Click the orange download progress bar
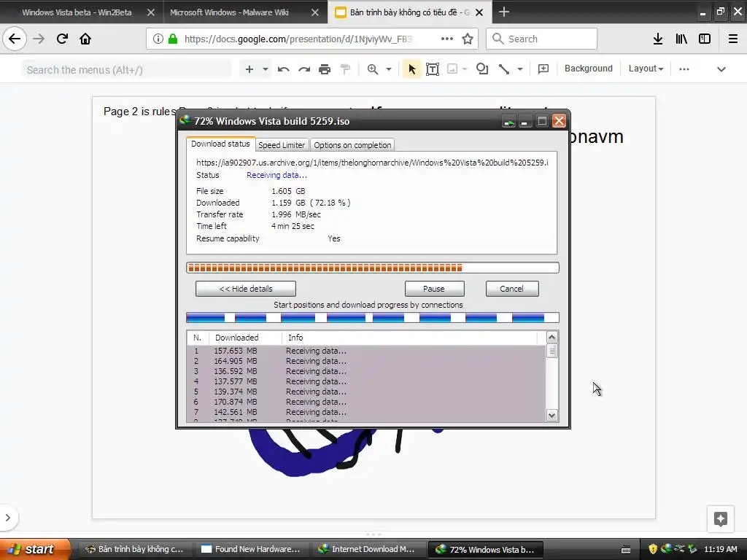The height and width of the screenshot is (560, 747). point(373,268)
